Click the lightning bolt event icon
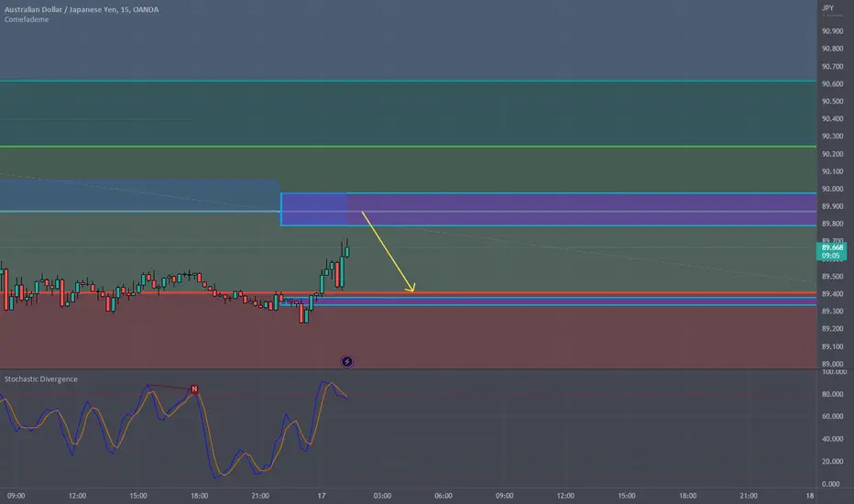Image resolution: width=854 pixels, height=504 pixels. [347, 362]
